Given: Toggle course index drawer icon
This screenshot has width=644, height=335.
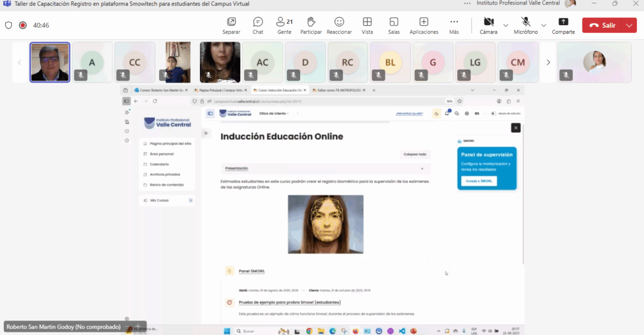Looking at the screenshot, I should pos(206,133).
